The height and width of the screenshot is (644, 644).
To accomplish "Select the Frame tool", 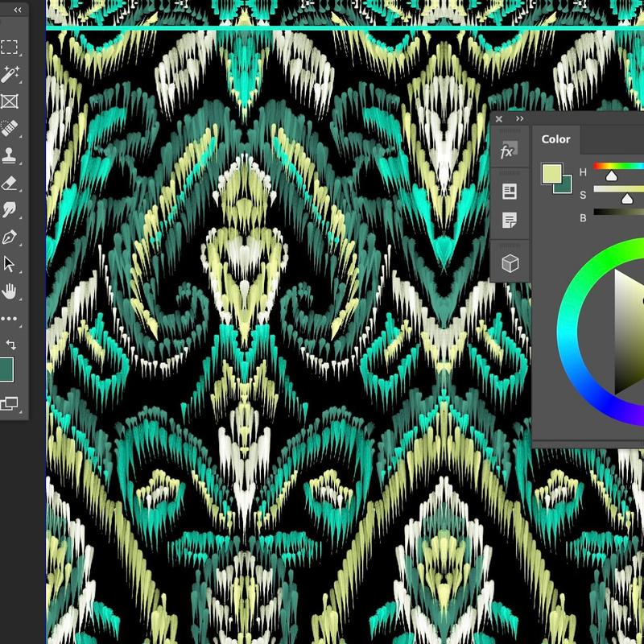I will pyautogui.click(x=9, y=101).
